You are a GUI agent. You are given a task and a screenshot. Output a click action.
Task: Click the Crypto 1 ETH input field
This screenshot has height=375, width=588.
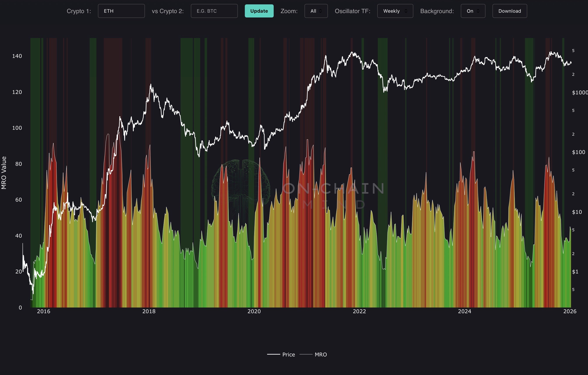pos(121,11)
